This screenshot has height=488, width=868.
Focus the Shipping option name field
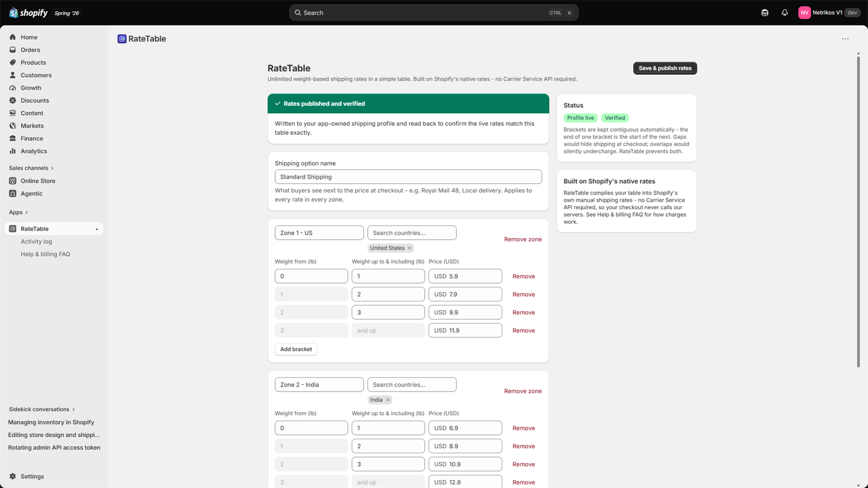pos(408,177)
